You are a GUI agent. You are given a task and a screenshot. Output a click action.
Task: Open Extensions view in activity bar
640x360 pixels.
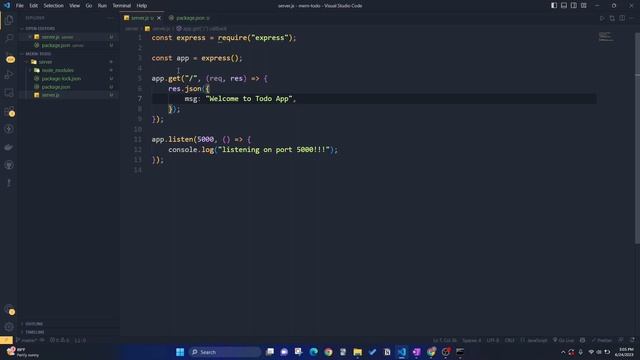[x=9, y=111]
